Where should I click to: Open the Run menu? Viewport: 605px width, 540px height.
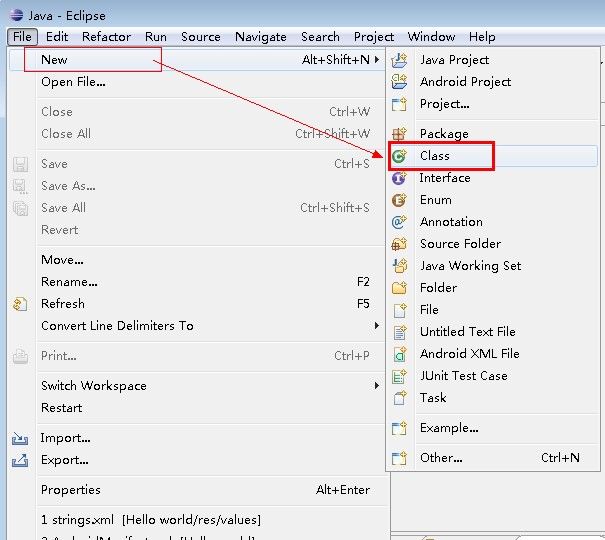(x=155, y=37)
